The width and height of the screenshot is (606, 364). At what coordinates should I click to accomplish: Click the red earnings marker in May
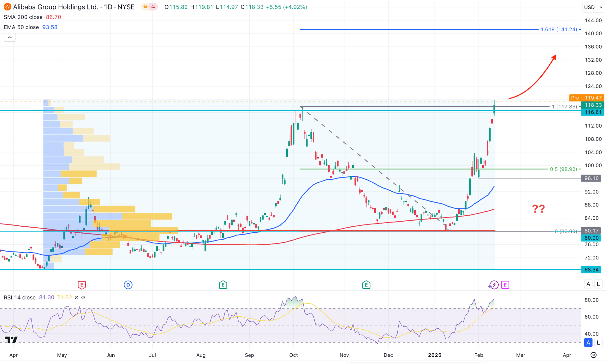click(x=82, y=285)
